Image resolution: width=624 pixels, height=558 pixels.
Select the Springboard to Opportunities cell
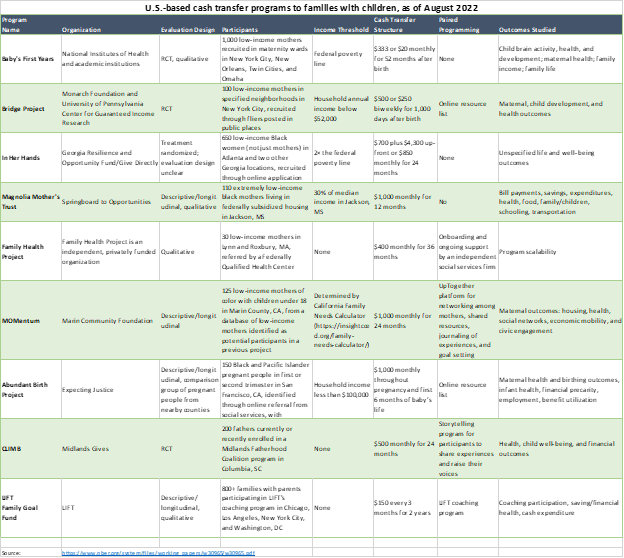(x=109, y=201)
